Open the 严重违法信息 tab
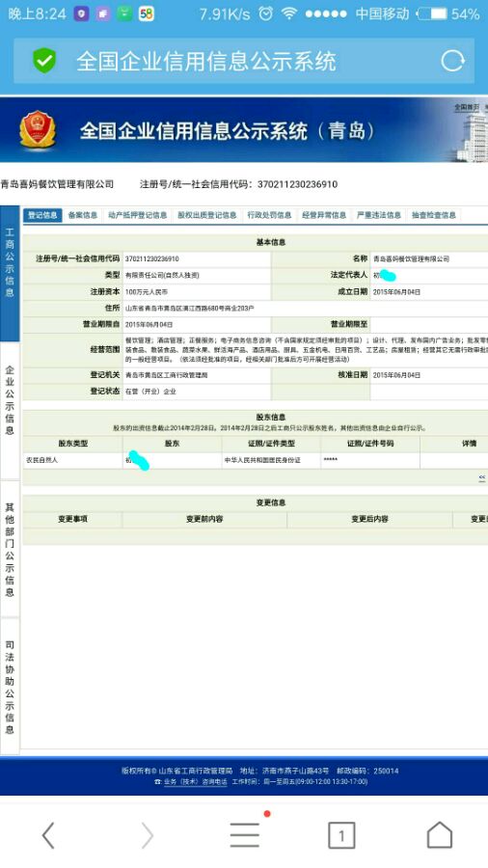Viewport: 488px width, 868px height. (379, 215)
